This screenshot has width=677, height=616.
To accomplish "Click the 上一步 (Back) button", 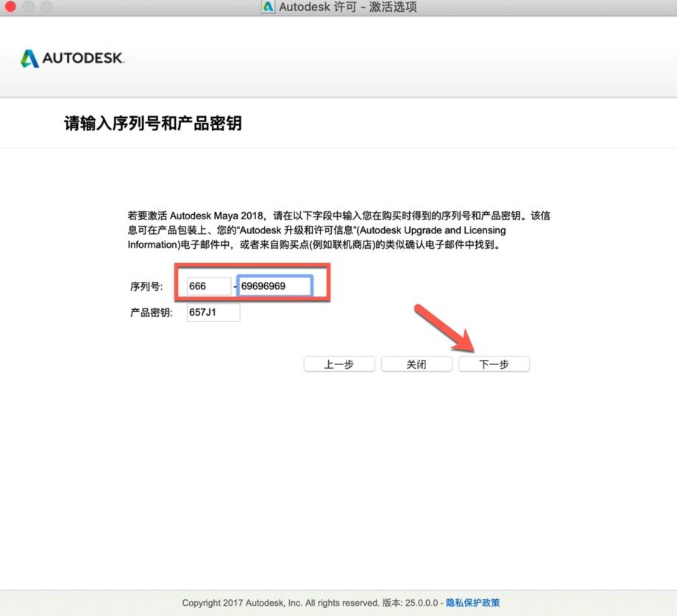I will click(339, 364).
